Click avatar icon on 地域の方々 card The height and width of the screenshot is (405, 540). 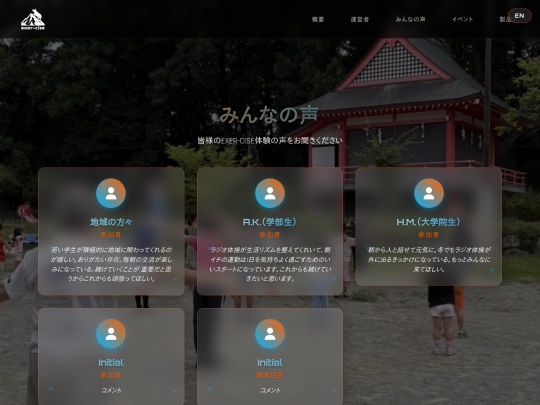pyautogui.click(x=111, y=193)
